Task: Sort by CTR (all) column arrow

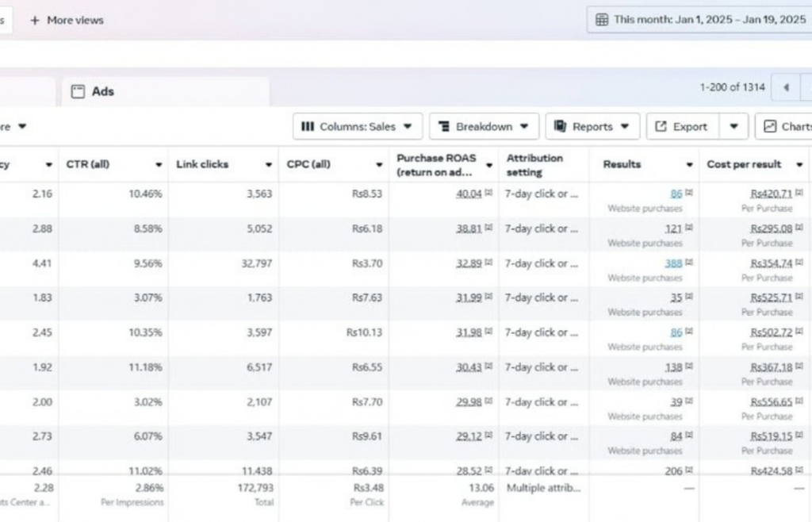Action: [159, 165]
